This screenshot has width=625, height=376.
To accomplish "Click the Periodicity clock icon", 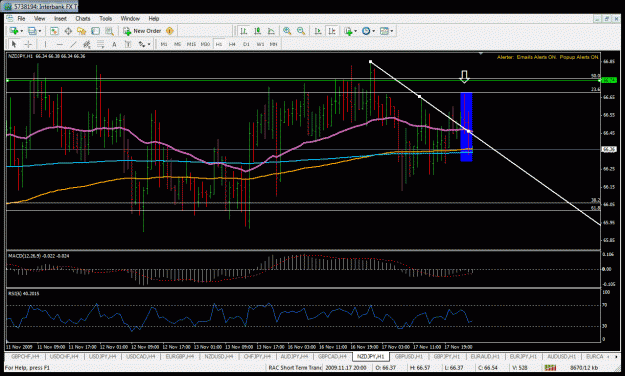I will point(366,31).
